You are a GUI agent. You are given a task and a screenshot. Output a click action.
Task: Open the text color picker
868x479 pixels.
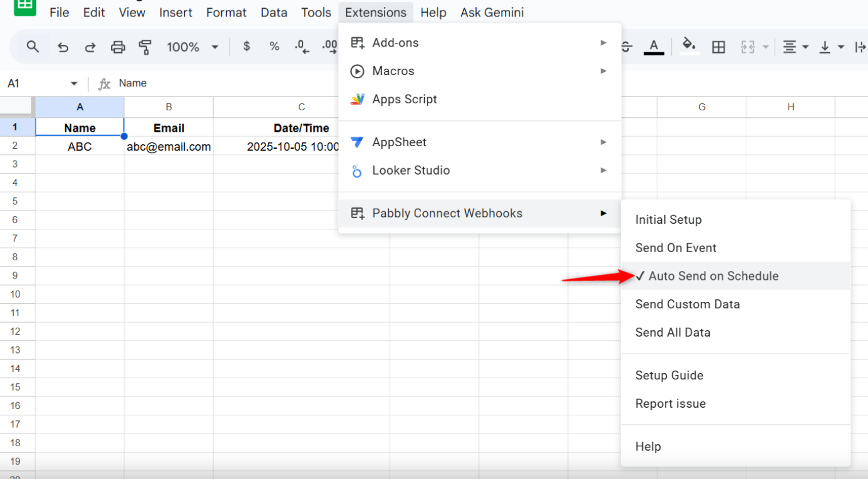click(654, 47)
